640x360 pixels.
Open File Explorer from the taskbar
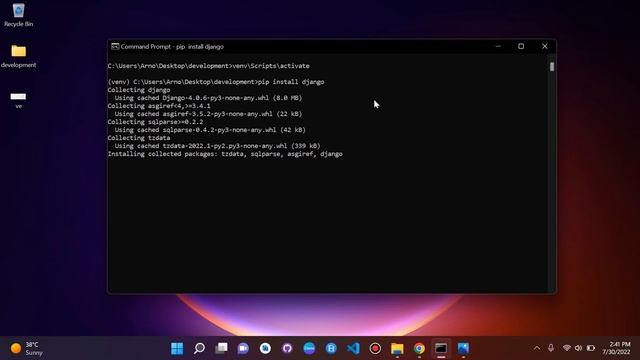[x=397, y=348]
